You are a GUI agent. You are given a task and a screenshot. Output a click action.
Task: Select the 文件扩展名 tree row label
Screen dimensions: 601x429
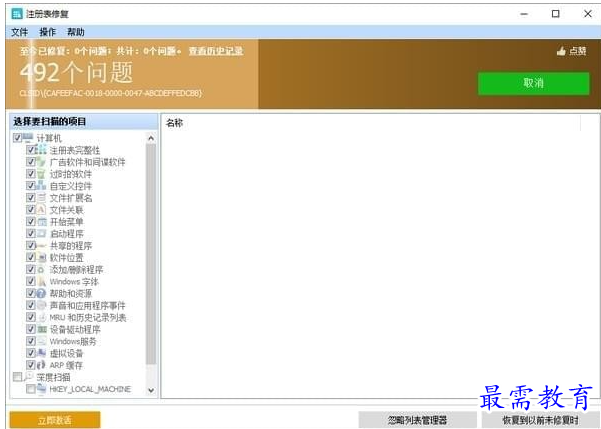(x=71, y=198)
